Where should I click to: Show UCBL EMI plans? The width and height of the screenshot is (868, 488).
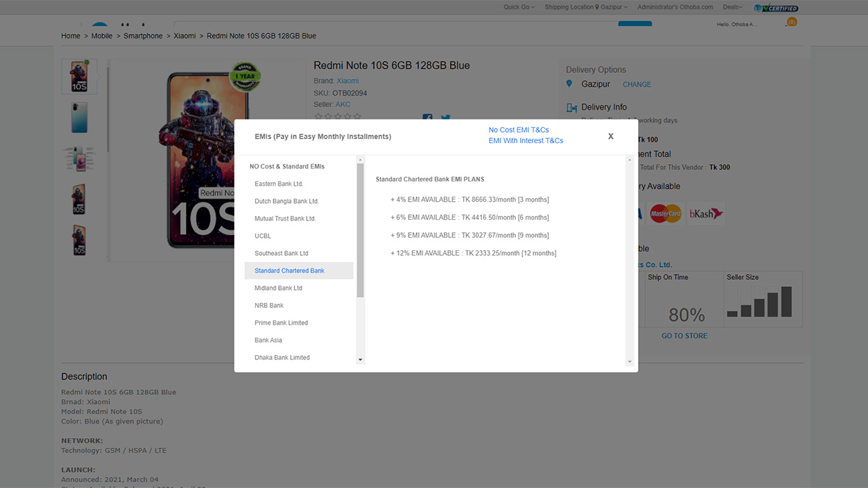(263, 236)
